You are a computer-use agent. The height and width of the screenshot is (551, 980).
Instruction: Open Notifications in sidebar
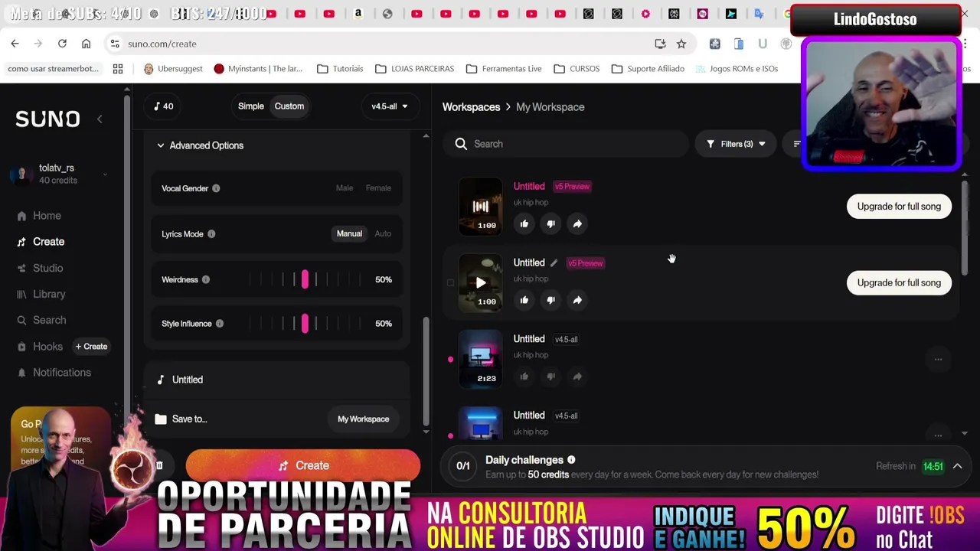click(x=61, y=373)
